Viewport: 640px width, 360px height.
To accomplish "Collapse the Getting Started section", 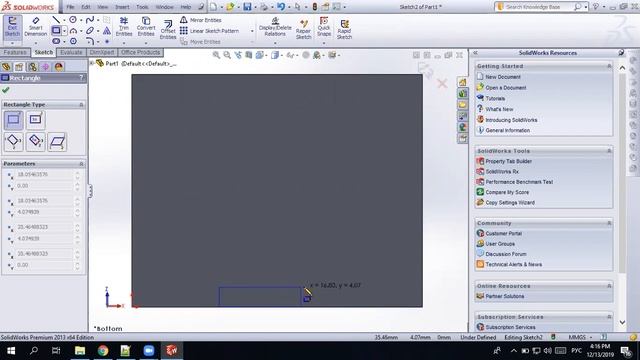I will [609, 66].
